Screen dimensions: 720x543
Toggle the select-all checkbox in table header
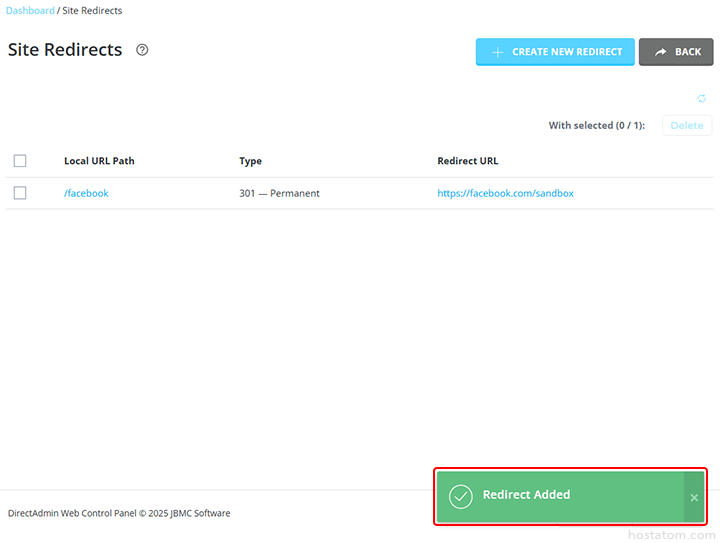(20, 161)
